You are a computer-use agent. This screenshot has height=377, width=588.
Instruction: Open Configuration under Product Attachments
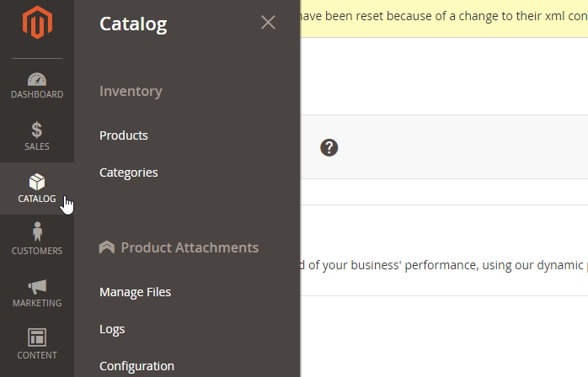136,366
